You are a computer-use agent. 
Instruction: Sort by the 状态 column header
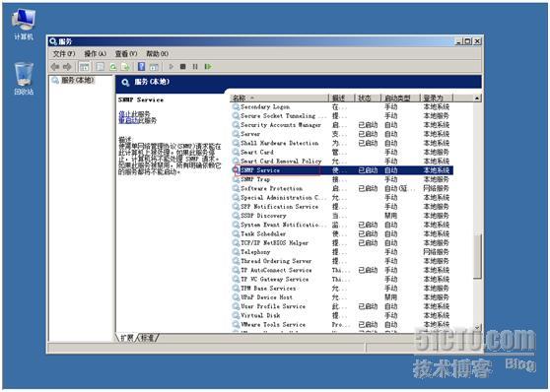click(368, 98)
